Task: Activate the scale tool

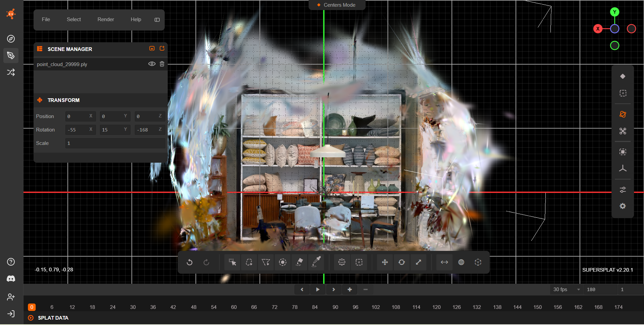Action: (x=418, y=262)
